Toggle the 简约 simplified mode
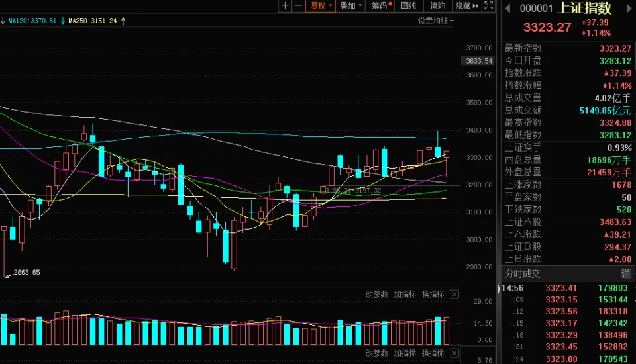This screenshot has width=636, height=364. (437, 6)
